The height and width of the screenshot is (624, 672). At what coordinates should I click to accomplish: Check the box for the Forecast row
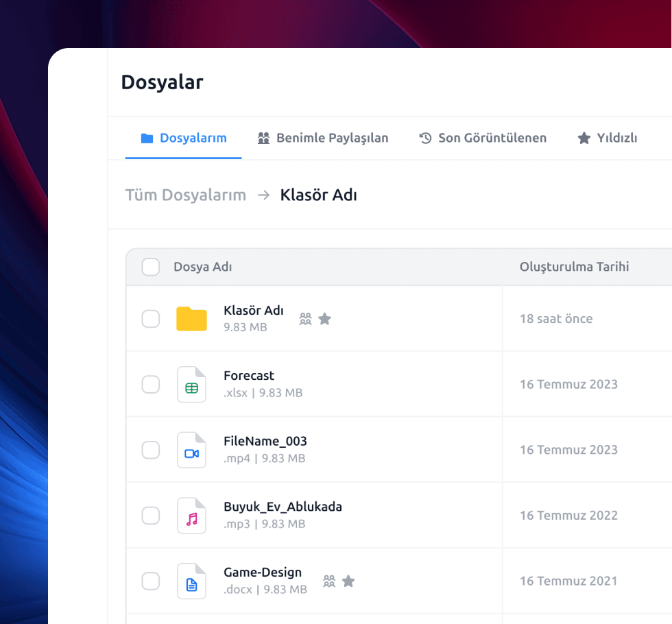tap(151, 385)
